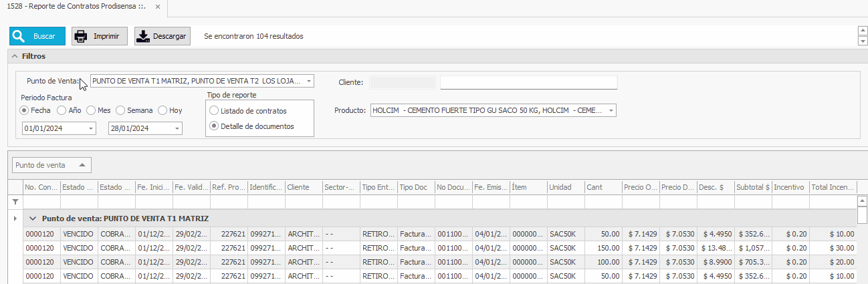Click the Punto de venta grouping chip

(51, 165)
